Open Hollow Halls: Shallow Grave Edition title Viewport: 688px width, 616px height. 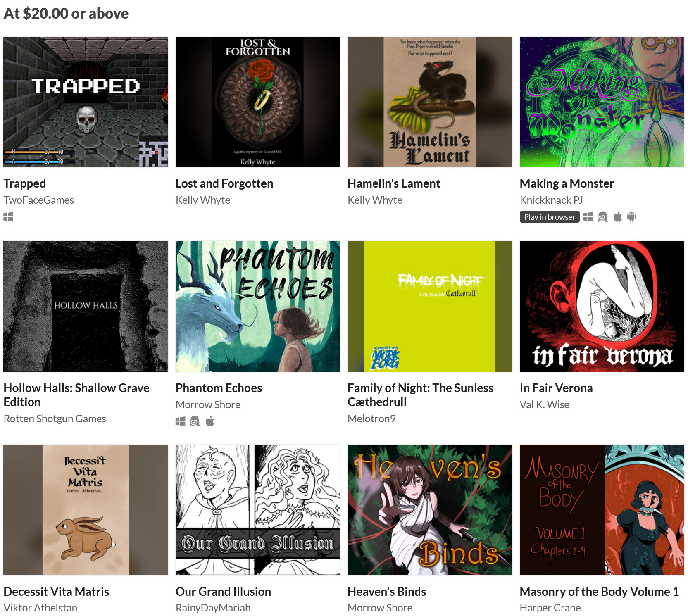click(x=76, y=395)
